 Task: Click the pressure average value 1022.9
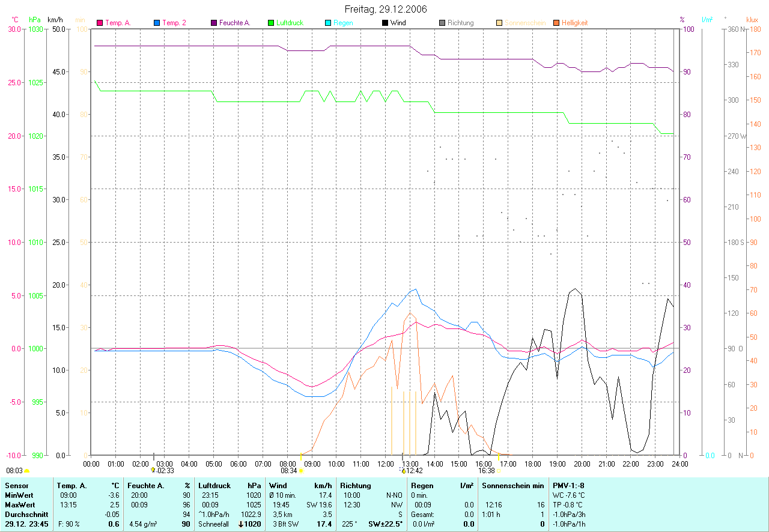(x=251, y=515)
